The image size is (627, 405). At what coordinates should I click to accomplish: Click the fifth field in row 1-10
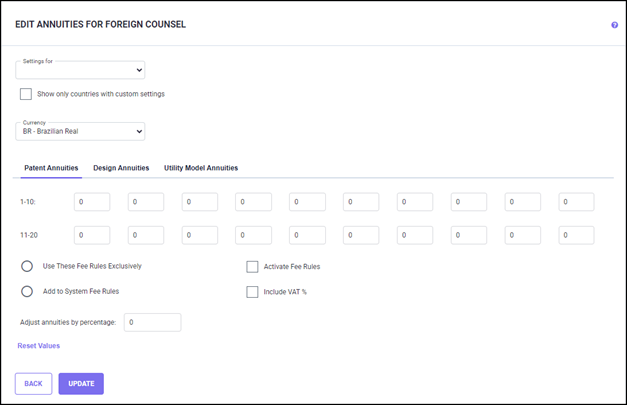pos(307,202)
